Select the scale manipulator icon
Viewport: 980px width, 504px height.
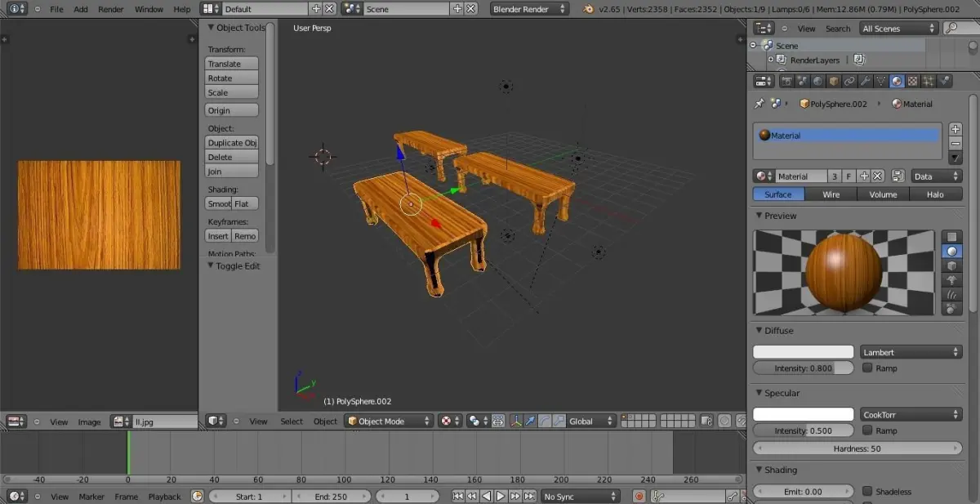[x=559, y=421]
